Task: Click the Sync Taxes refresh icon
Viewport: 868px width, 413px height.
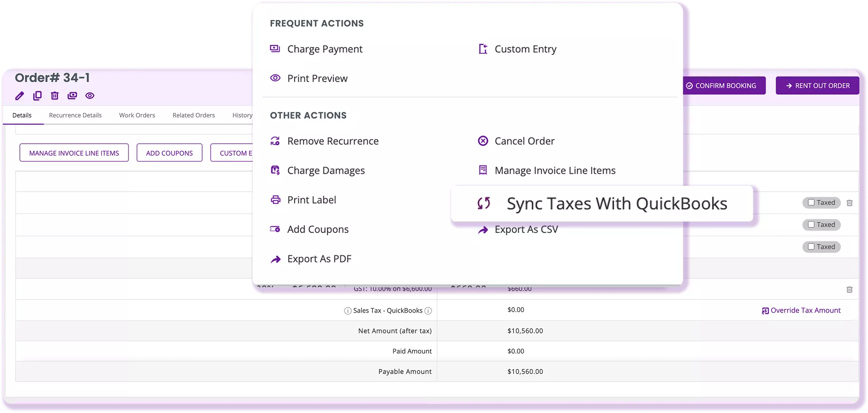Action: pos(483,203)
